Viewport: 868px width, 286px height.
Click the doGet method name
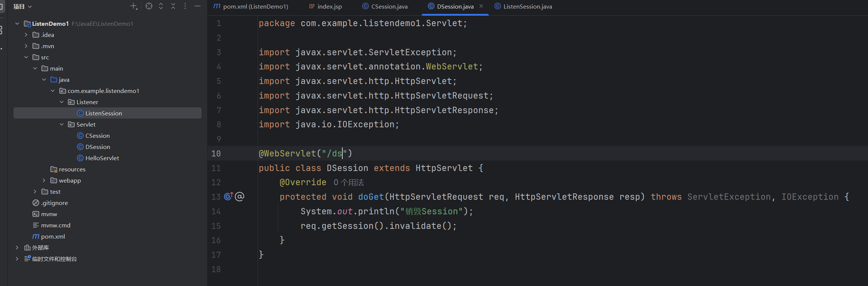tap(371, 197)
